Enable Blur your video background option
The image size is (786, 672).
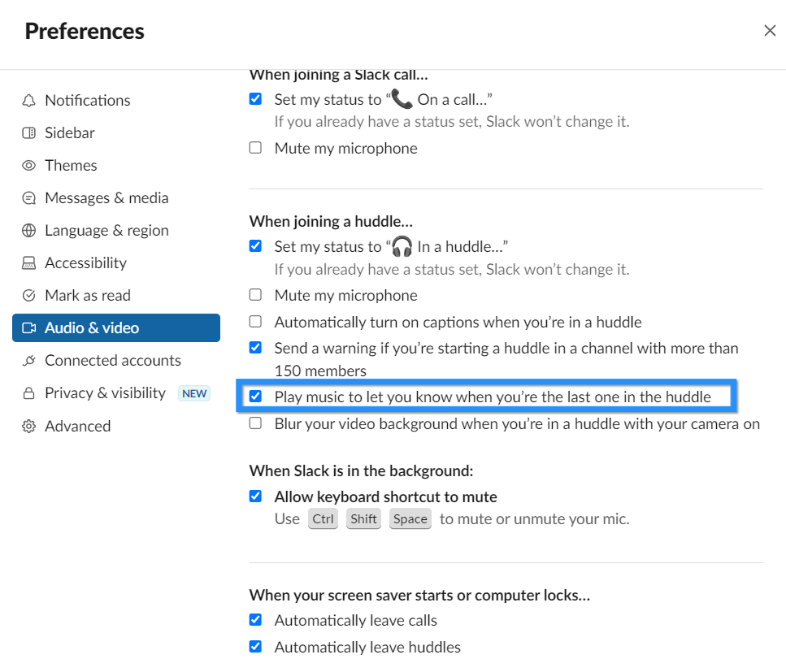tap(256, 423)
